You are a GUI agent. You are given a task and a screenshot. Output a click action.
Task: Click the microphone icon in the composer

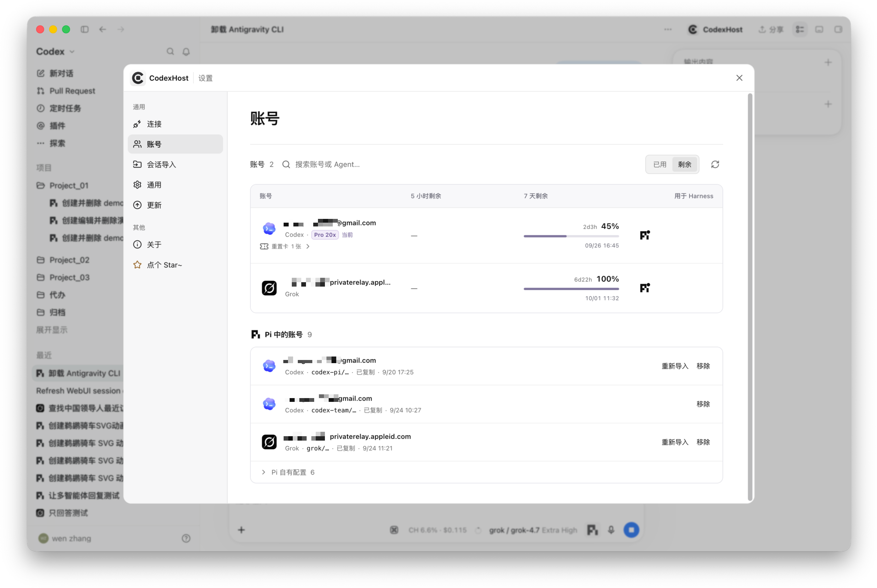[611, 530]
